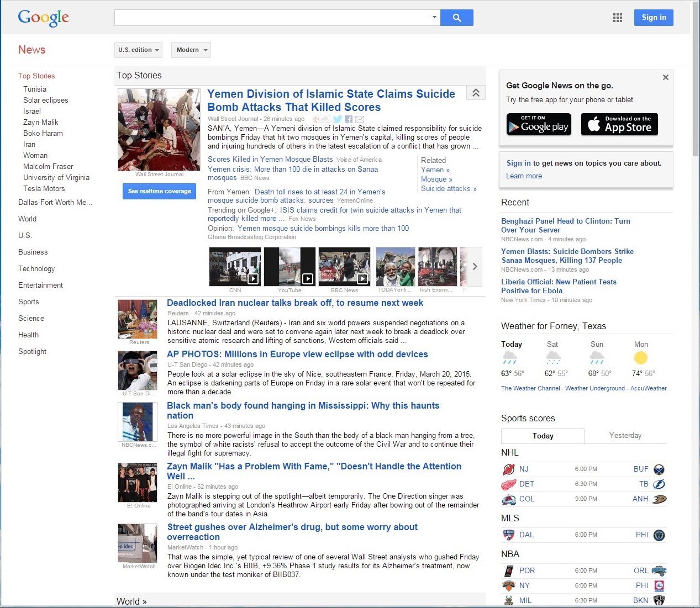Open the Apple App Store badge
This screenshot has width=700, height=608.
click(x=619, y=124)
